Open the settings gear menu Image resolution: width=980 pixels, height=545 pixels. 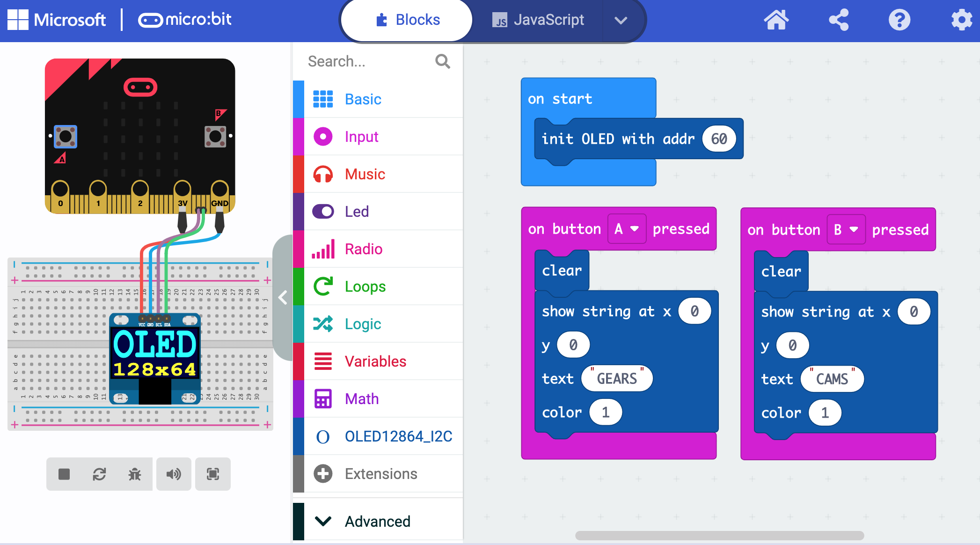point(961,20)
